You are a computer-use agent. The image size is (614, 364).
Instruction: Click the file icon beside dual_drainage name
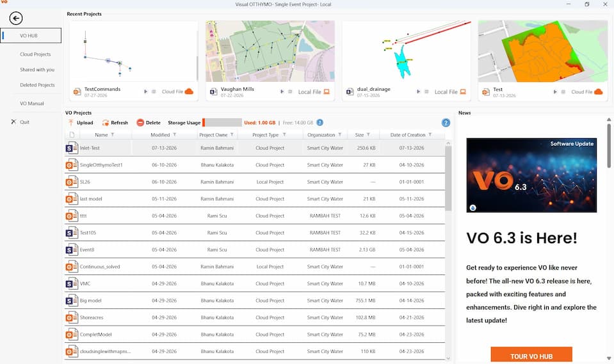[350, 92]
